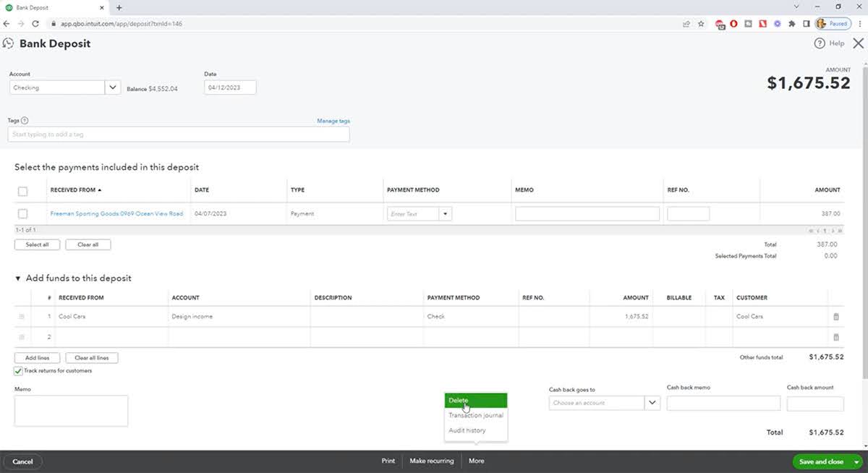Choose Audit history in More menu

click(x=476, y=430)
